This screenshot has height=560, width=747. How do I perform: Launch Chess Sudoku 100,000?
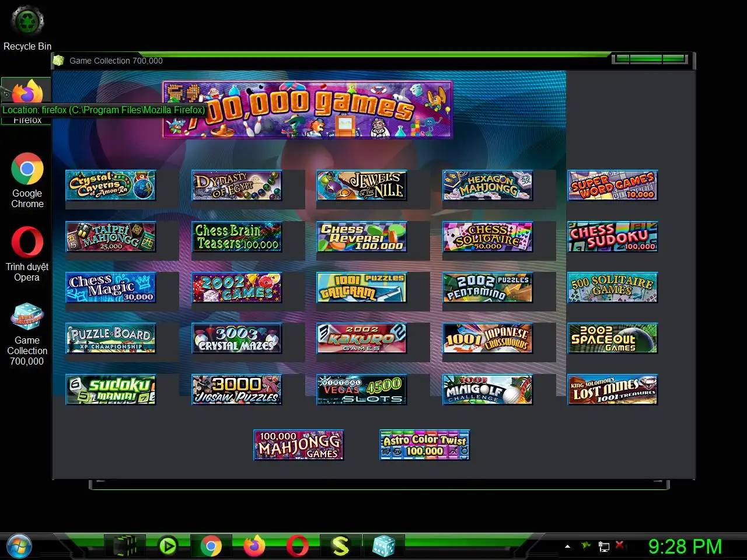613,237
